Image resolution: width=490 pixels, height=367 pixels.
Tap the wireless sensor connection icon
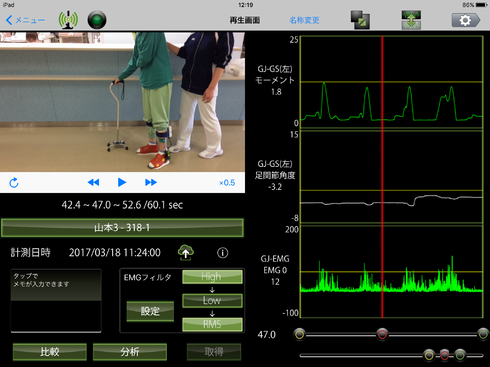point(68,20)
